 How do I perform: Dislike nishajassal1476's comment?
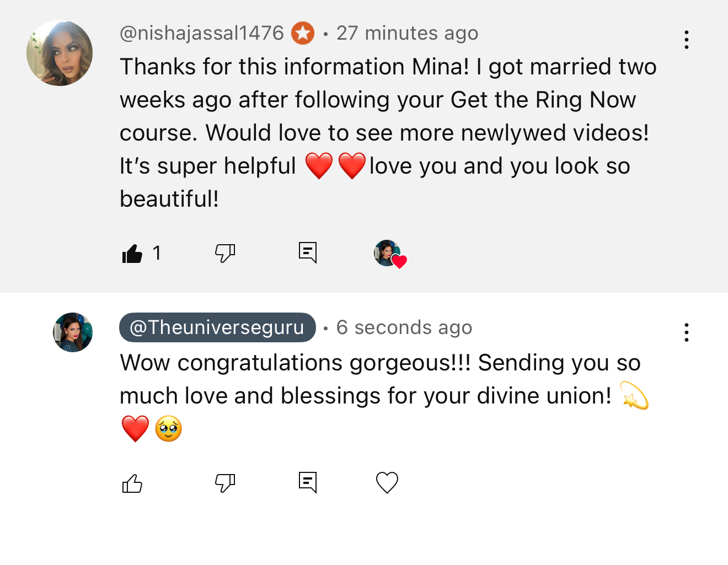(225, 253)
